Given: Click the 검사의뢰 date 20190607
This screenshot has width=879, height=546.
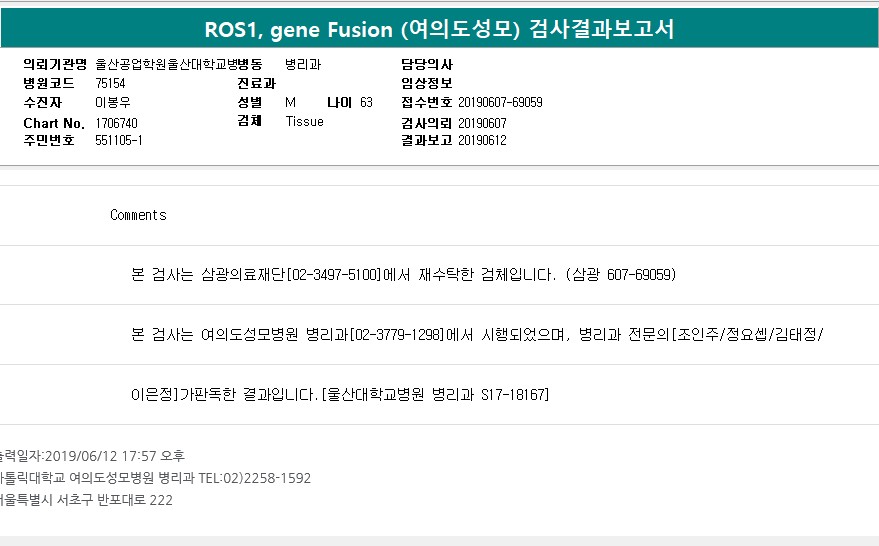Looking at the screenshot, I should [x=482, y=123].
